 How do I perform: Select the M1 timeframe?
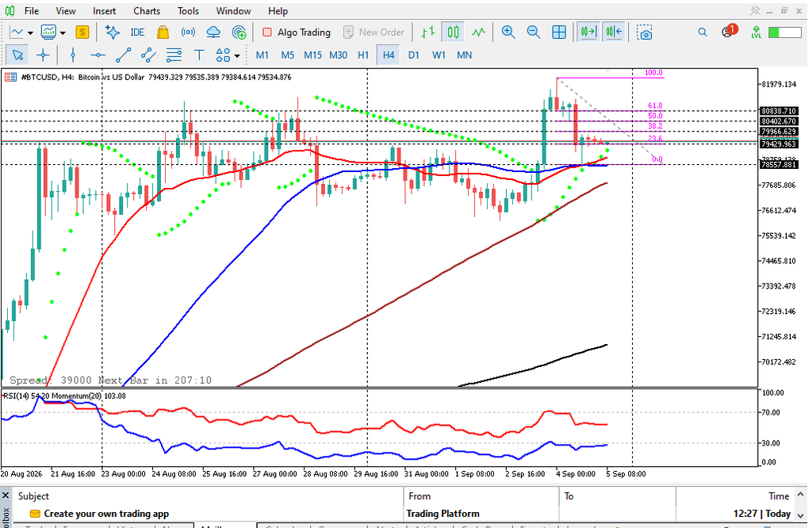(262, 55)
